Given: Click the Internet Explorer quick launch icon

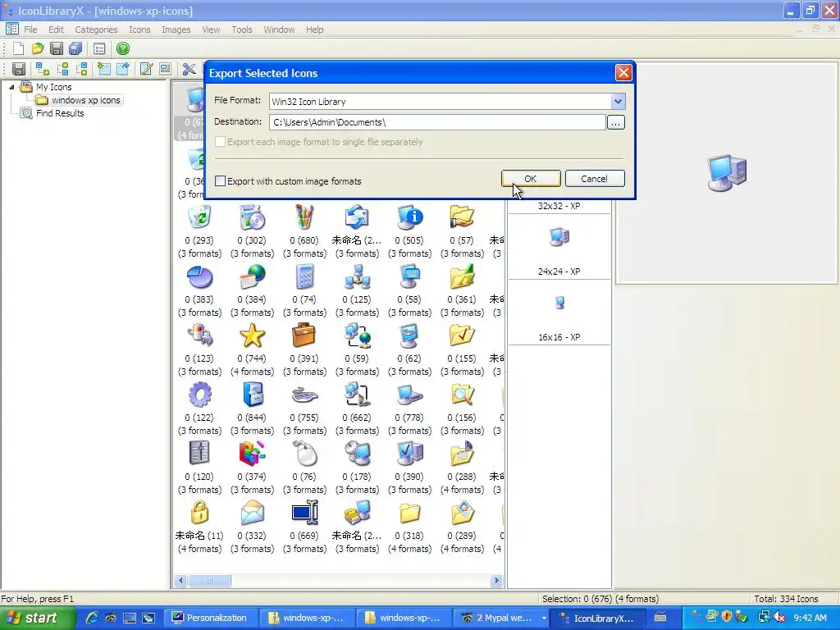Looking at the screenshot, I should pos(92,618).
